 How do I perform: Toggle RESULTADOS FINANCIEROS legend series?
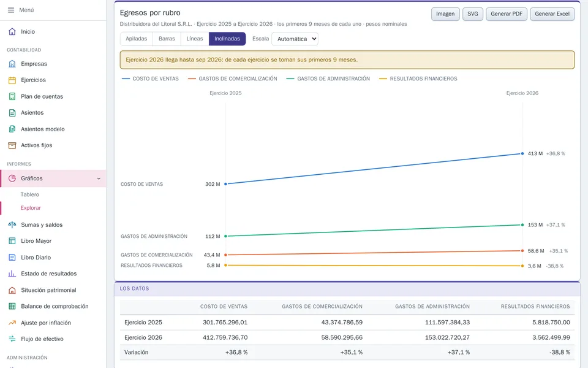[x=418, y=79]
